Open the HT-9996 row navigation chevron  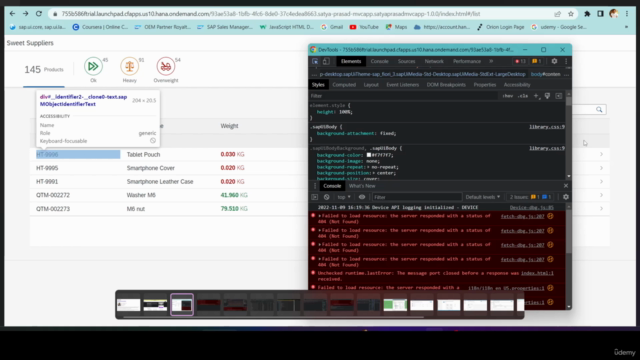[x=601, y=154]
